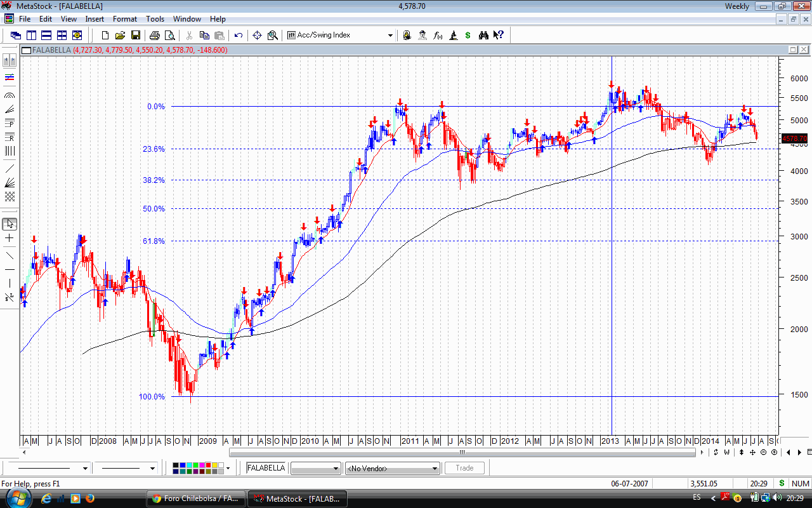Click the binoculars Explorer icon
This screenshot has height=508, width=812.
point(483,35)
